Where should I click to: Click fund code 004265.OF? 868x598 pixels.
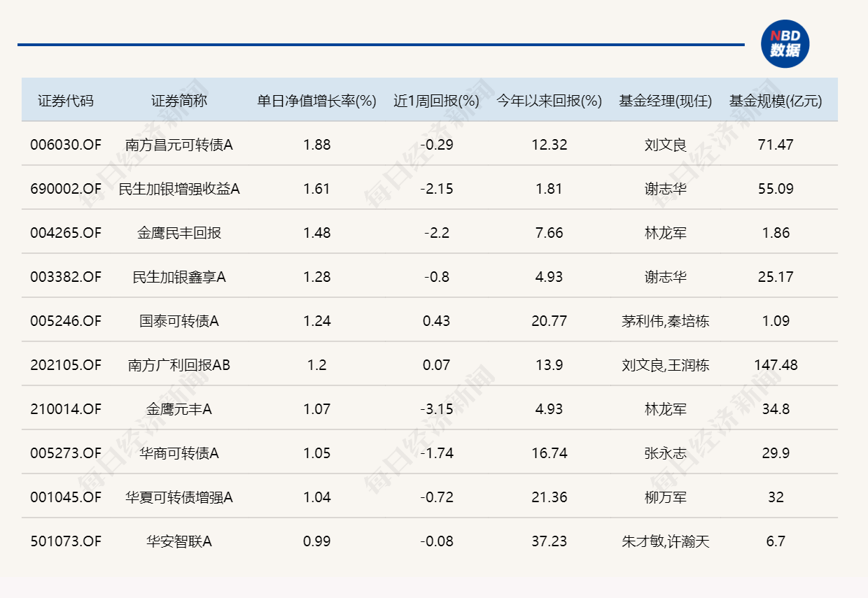tap(66, 233)
